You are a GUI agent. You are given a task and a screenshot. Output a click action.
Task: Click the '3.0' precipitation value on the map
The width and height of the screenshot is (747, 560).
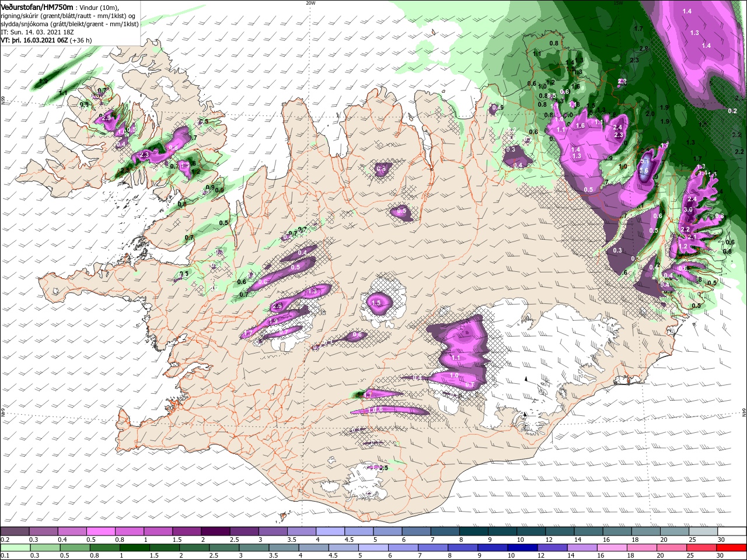[687, 210]
